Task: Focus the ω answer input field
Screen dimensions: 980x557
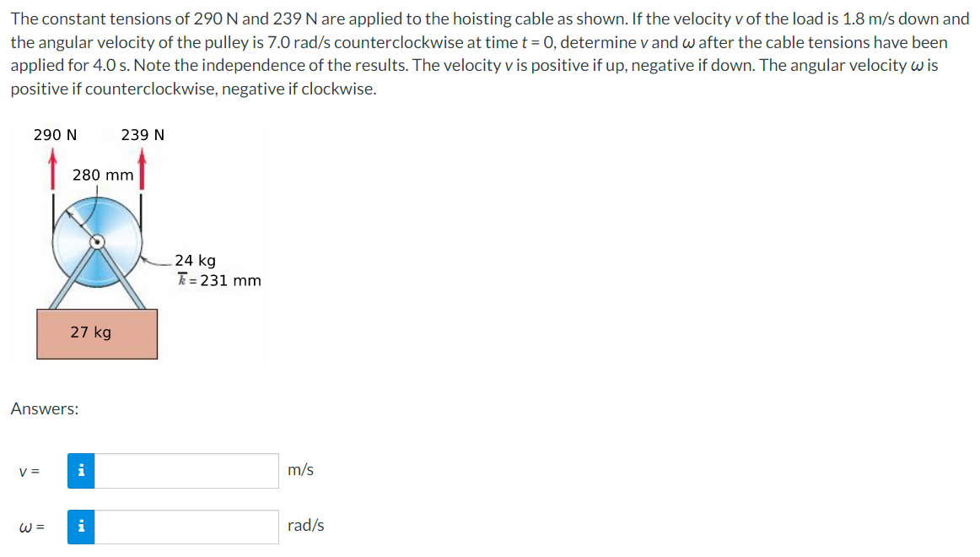Action: (186, 527)
